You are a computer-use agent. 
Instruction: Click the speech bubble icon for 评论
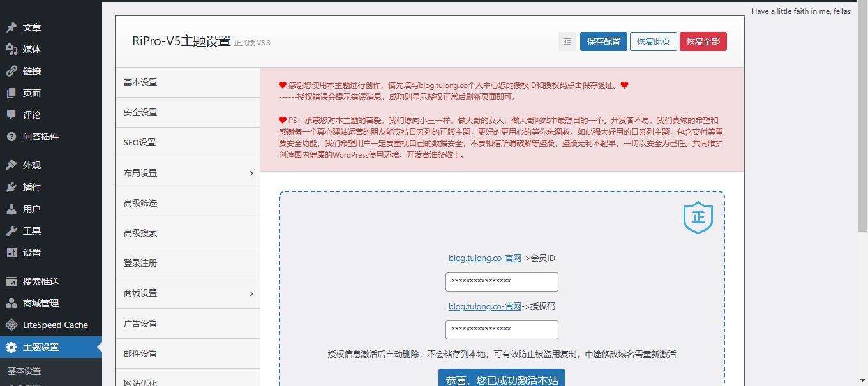point(11,115)
